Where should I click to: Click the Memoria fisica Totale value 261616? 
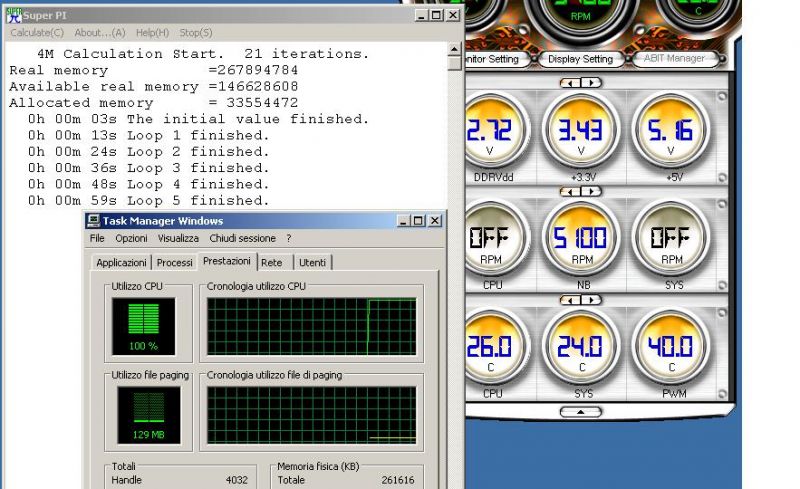point(398,480)
